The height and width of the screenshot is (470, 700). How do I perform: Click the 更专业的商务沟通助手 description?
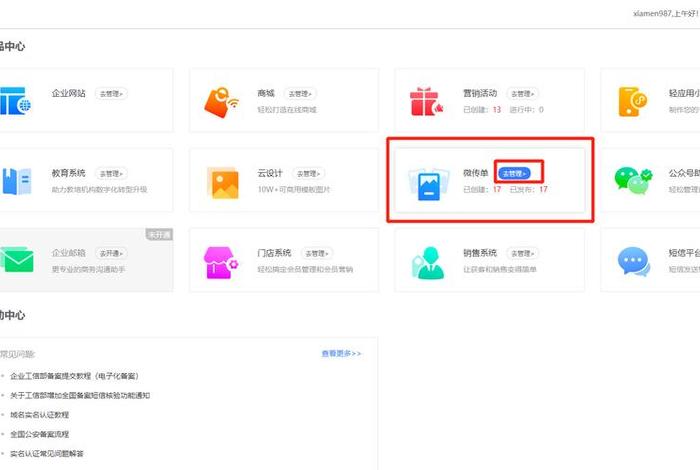[88, 270]
